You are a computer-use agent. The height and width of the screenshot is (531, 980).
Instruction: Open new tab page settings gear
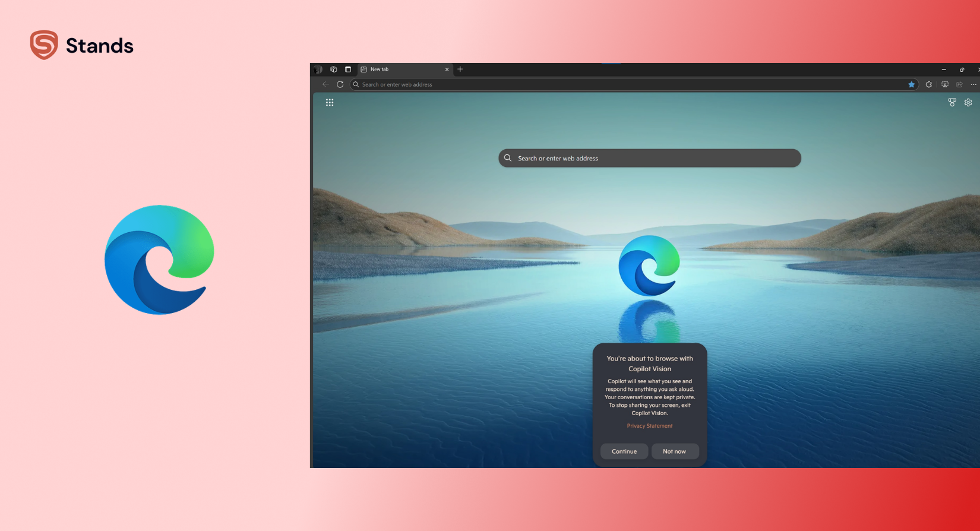pyautogui.click(x=968, y=103)
